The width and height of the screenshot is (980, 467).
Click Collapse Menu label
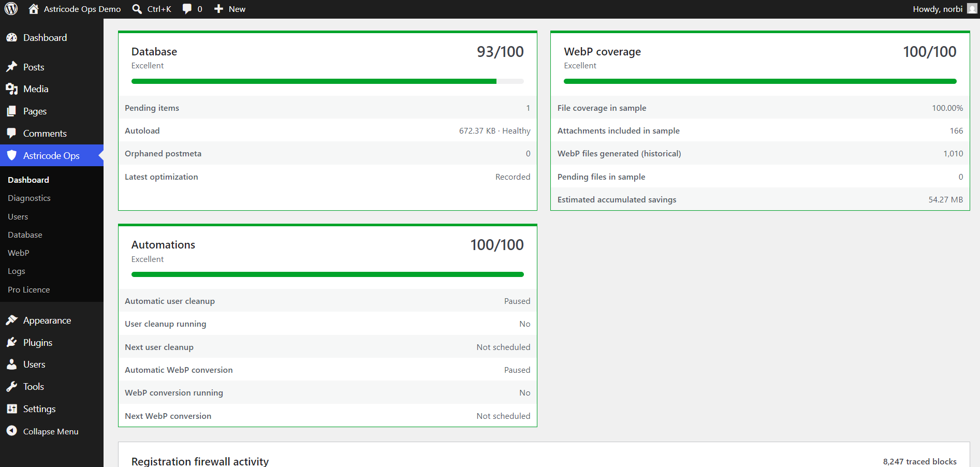tap(51, 431)
